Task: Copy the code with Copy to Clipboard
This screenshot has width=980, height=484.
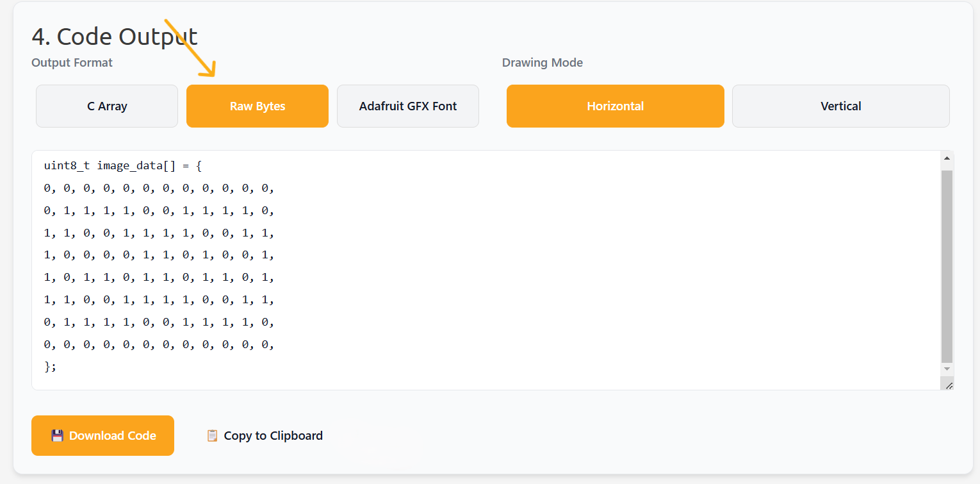Action: (273, 436)
